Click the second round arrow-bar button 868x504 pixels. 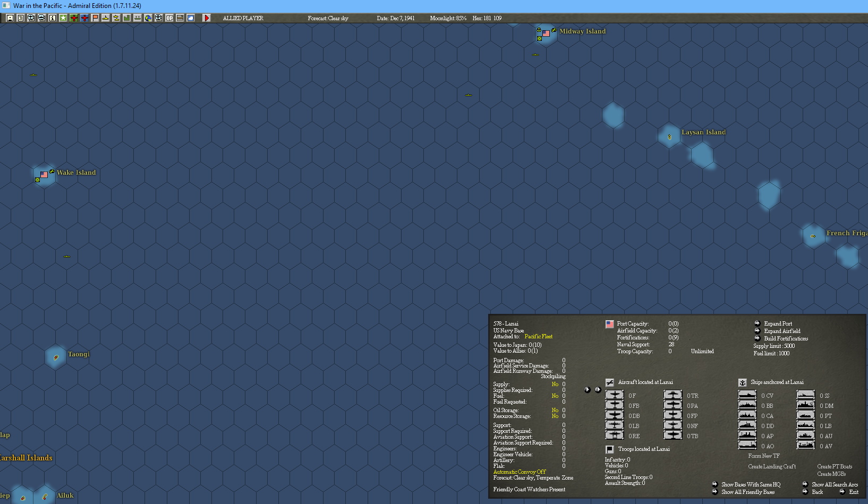(598, 389)
